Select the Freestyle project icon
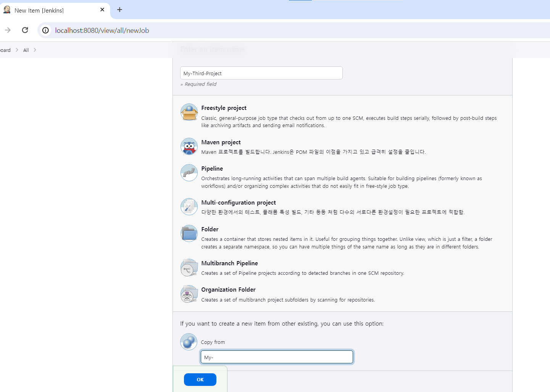 189,112
